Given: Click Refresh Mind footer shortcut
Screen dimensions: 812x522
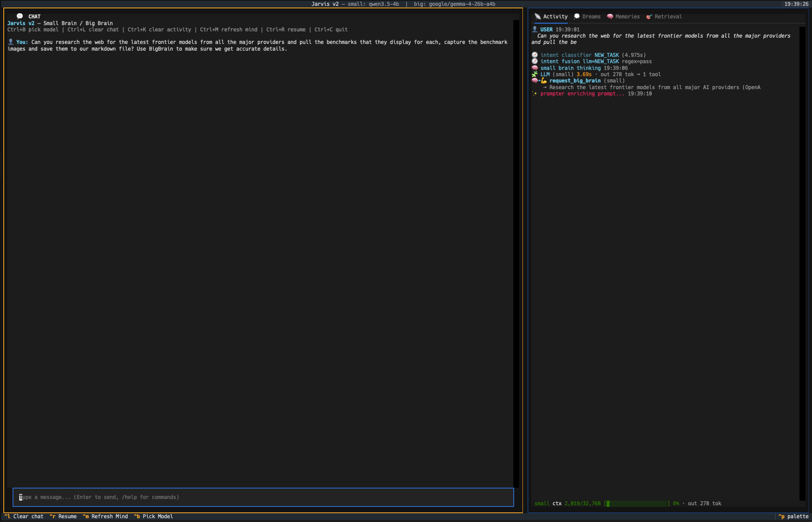Looking at the screenshot, I should (109, 516).
